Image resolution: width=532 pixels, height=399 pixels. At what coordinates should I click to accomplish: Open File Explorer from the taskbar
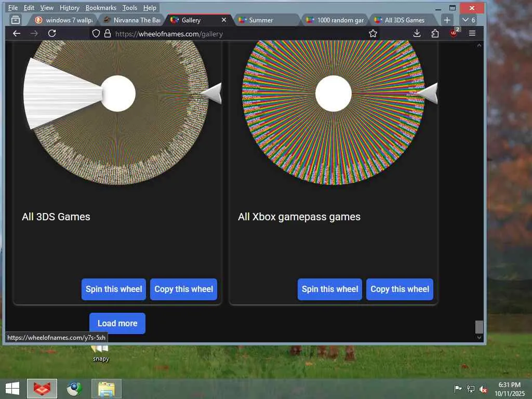click(106, 389)
